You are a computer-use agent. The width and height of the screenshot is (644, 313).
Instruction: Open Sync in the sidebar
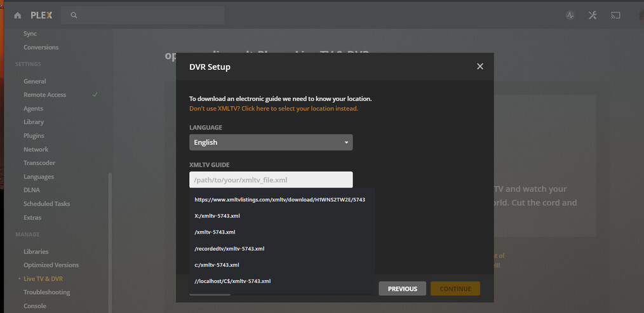click(x=30, y=34)
